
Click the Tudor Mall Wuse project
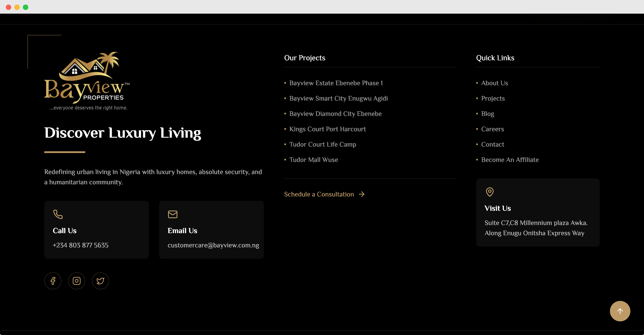point(313,160)
